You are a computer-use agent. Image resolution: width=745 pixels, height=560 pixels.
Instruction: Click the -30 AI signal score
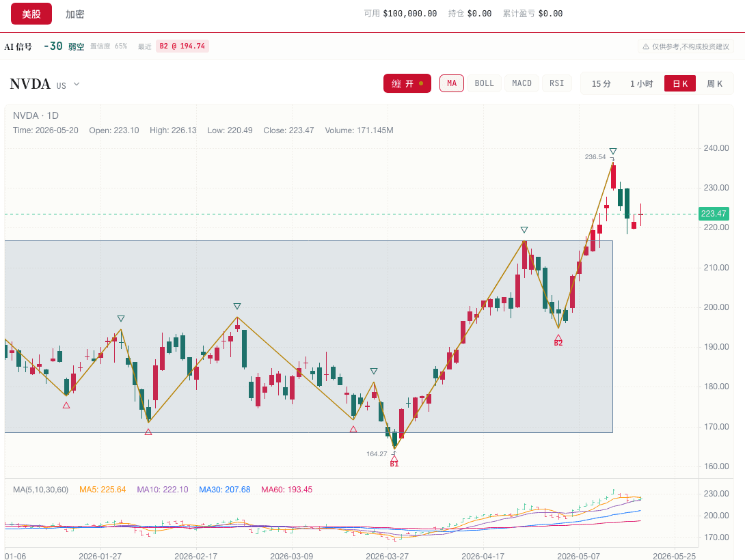click(53, 46)
